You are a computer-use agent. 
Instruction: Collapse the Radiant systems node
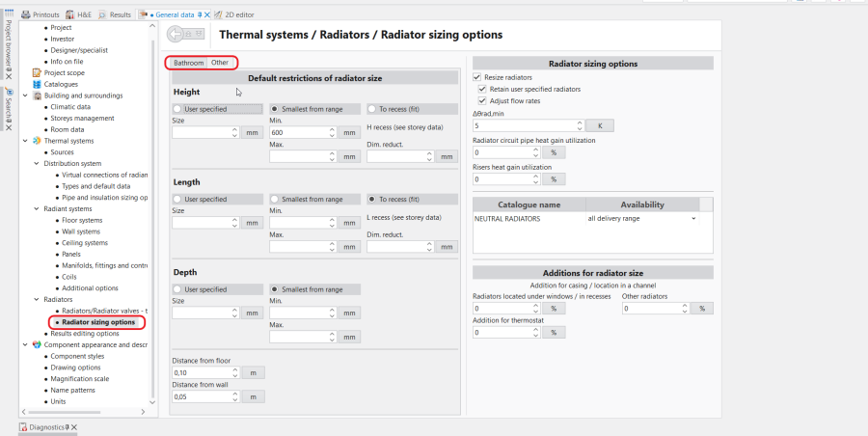click(x=37, y=209)
